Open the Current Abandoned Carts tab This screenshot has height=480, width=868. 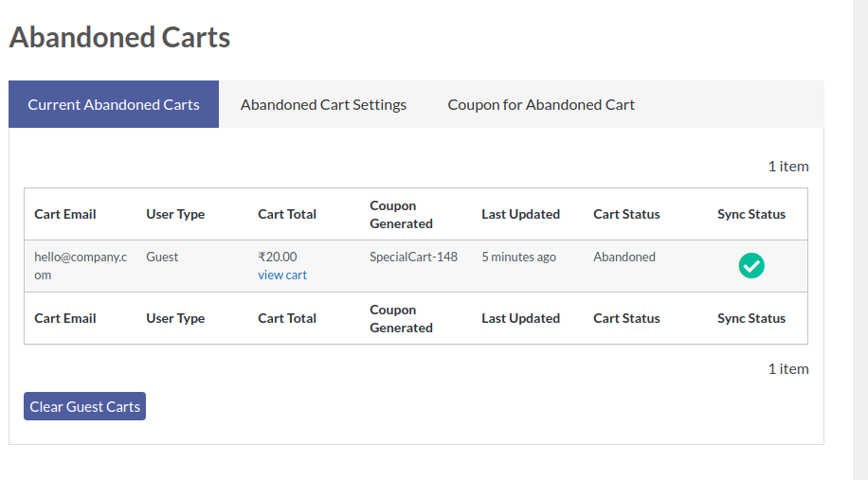click(114, 104)
